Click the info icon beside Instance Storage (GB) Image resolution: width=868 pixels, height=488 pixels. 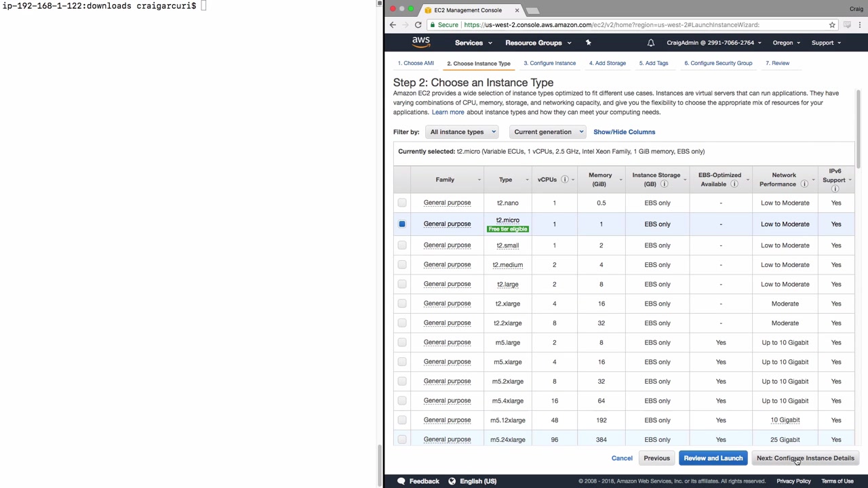point(664,184)
